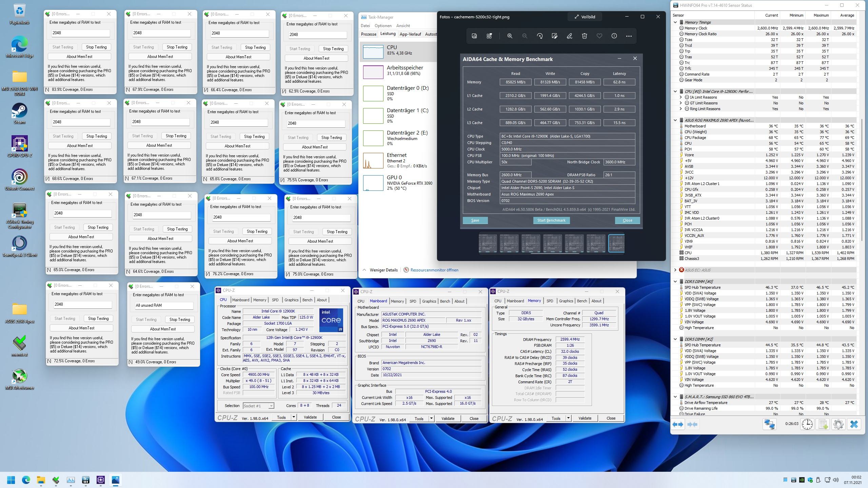Select the first thumbnail in Fotos filmstrip
The width and height of the screenshot is (868, 488).
pos(488,243)
